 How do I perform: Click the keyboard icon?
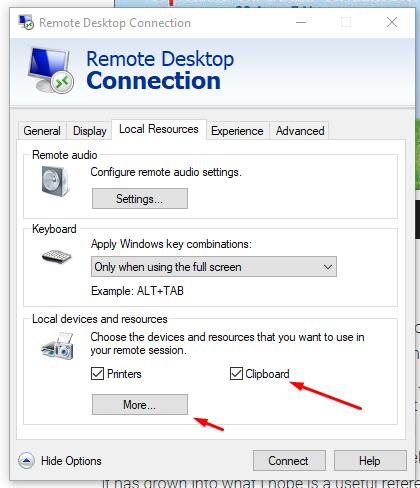(x=57, y=257)
